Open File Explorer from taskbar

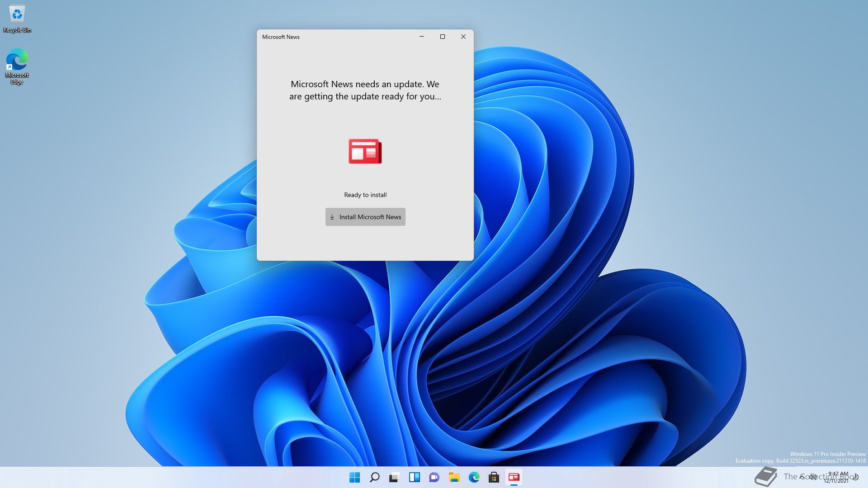pyautogui.click(x=454, y=477)
